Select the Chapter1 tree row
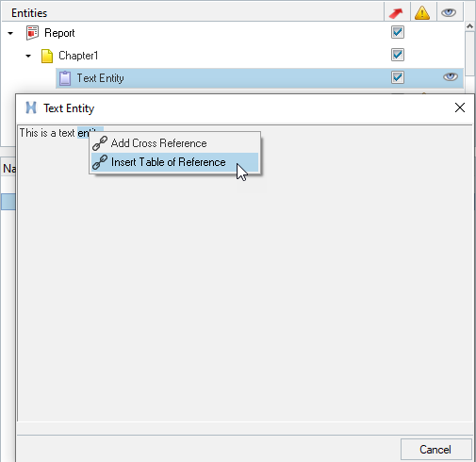Viewport: 476px width, 462px height. (233, 56)
